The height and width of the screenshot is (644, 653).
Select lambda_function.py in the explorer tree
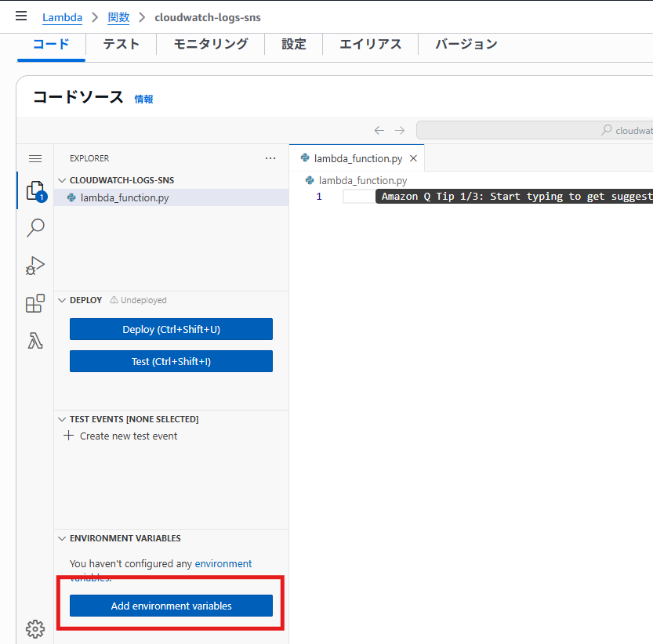[125, 198]
